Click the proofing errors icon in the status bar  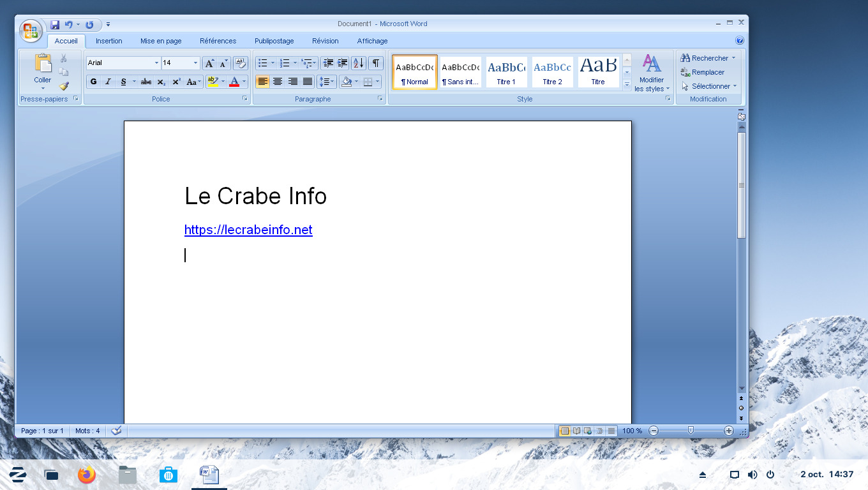[116, 431]
